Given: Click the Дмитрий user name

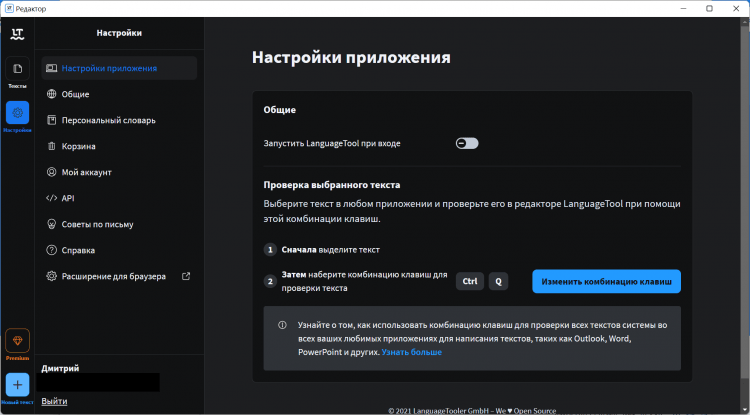Looking at the screenshot, I should point(60,368).
